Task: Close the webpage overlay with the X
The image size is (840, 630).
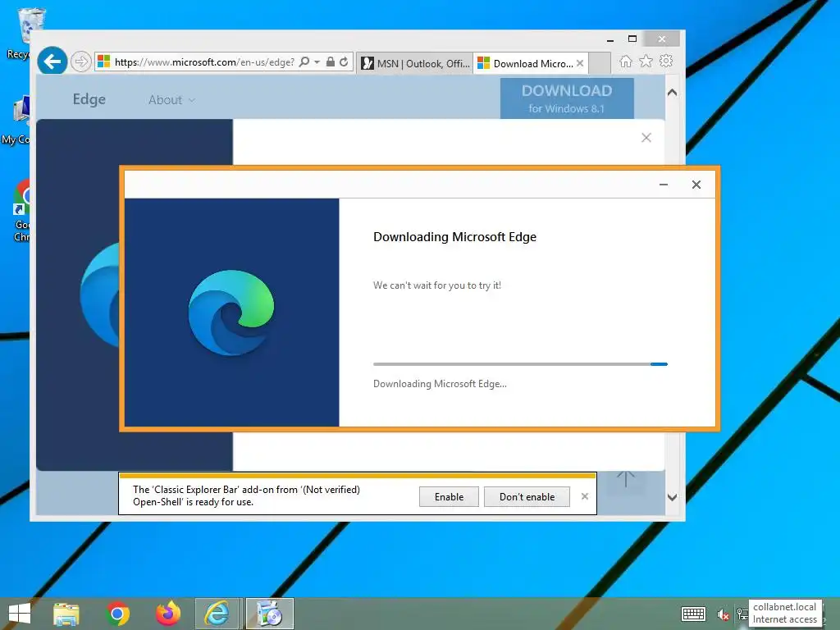Action: point(646,138)
